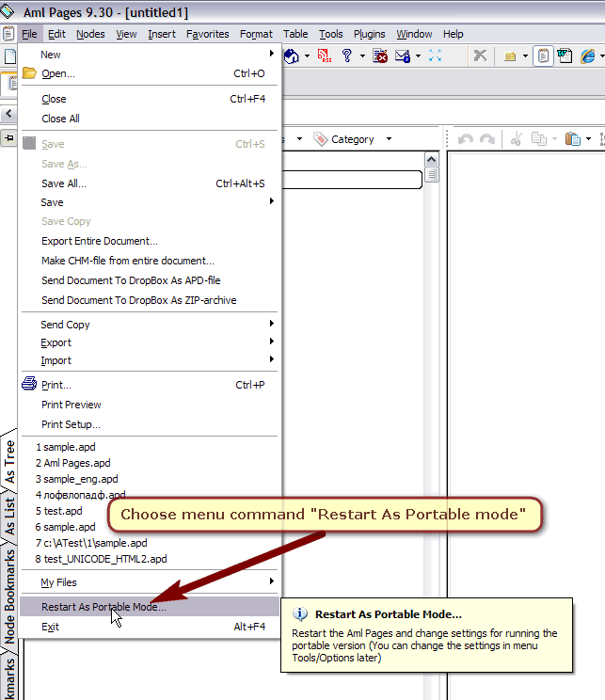Click the scissors Cut icon

(517, 139)
